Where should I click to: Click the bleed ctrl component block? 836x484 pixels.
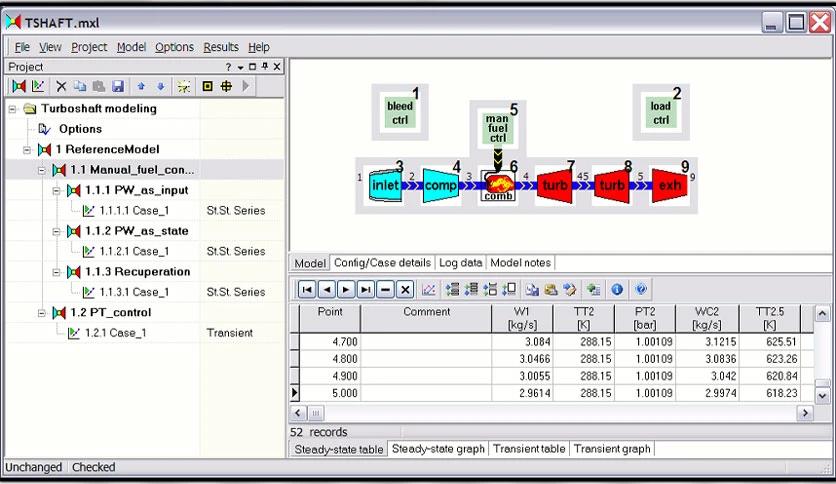pos(400,112)
